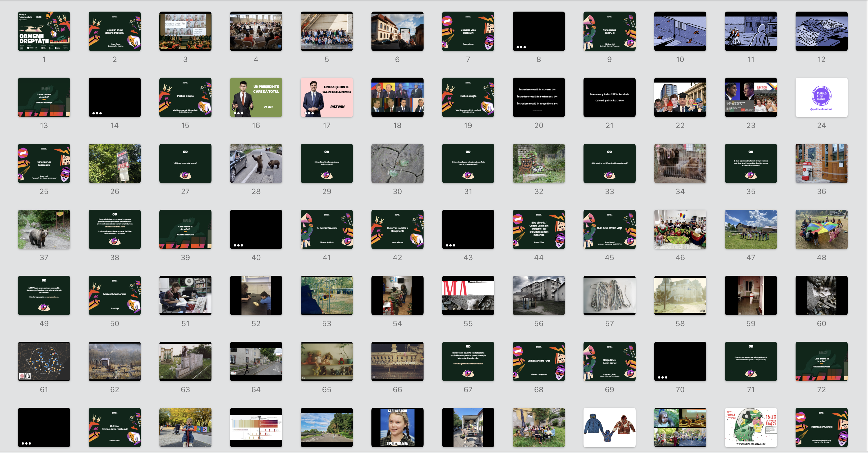Select slide "Guvernul Copiilor 2 (Fragment)"

[x=397, y=229]
